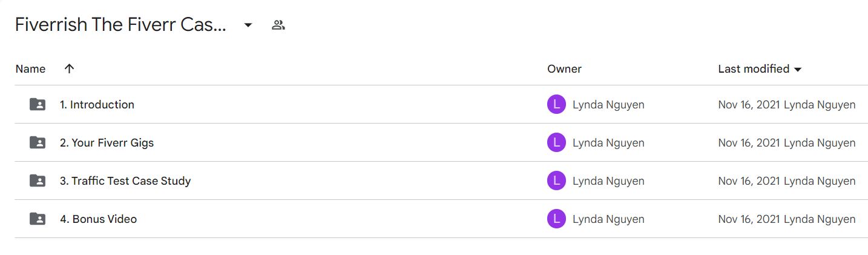Open the 3. Traffic Test Case Study folder

(x=125, y=180)
